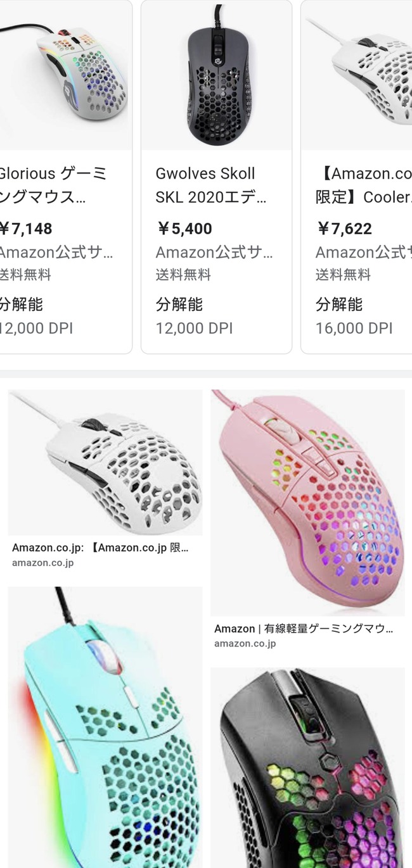Screen dimensions: 412x868
Task: Select the 12,000 DPI spec on Gwolves card
Action: (x=194, y=329)
